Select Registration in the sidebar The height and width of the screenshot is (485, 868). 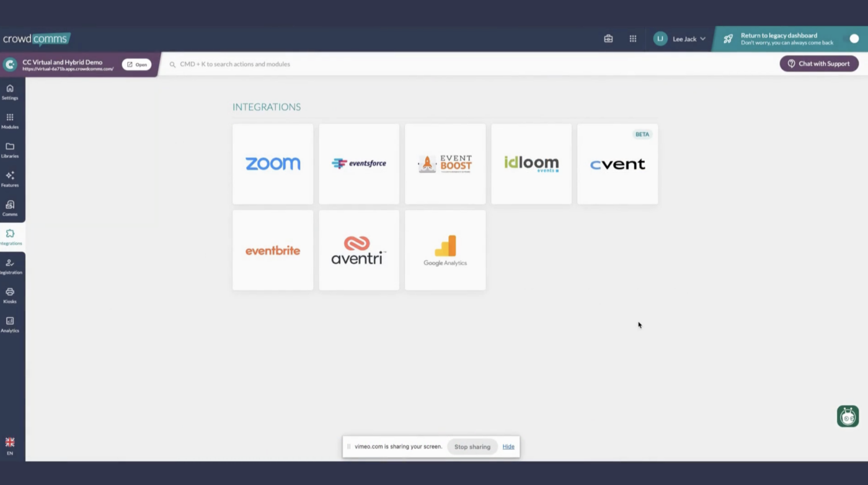[x=10, y=266]
